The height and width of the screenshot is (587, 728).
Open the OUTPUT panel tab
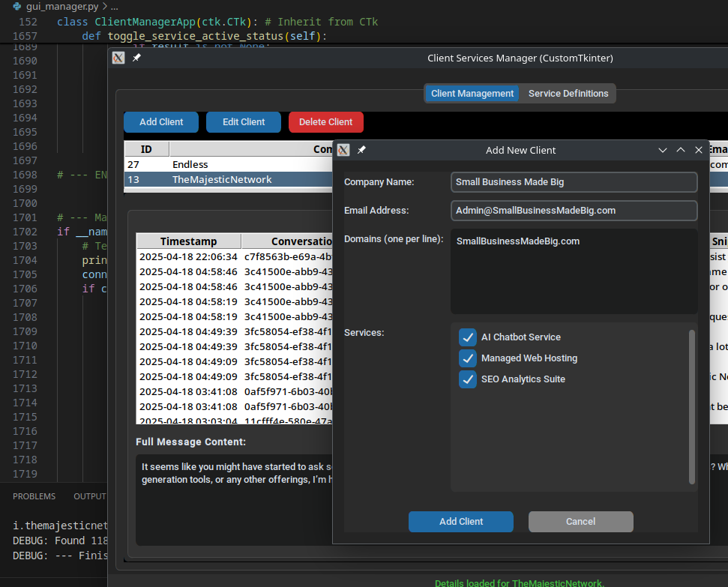90,496
